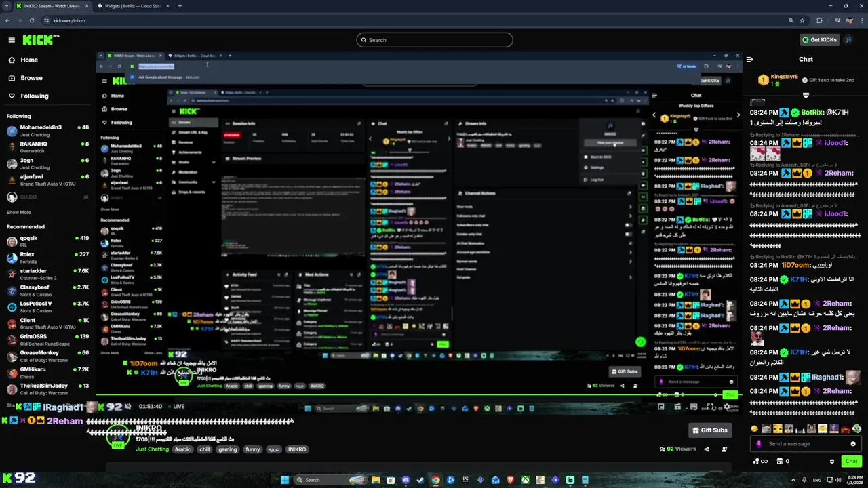Click the green Chat send button

852,461
